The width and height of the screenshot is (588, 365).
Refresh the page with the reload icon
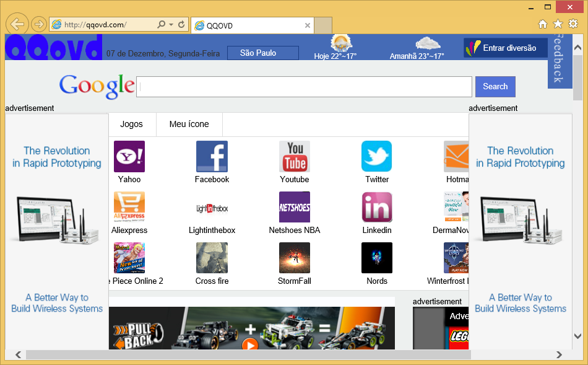181,24
